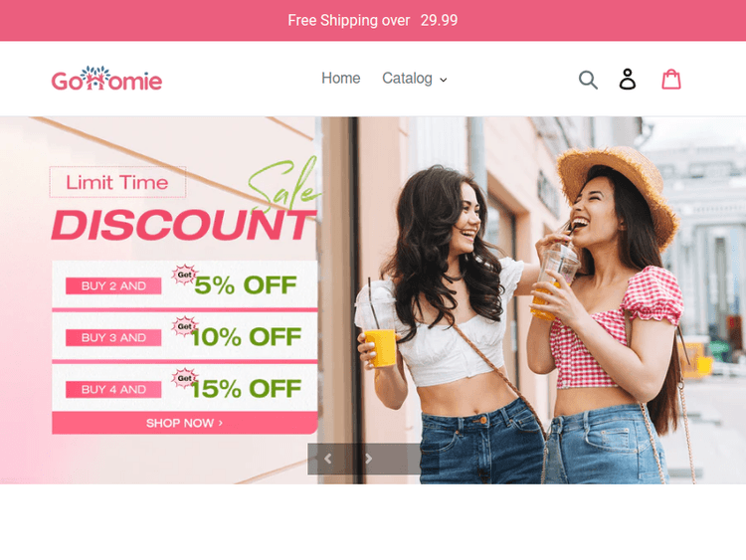Click the Get burst badge near 15% OFF
This screenshot has height=560, width=746.
click(x=185, y=378)
